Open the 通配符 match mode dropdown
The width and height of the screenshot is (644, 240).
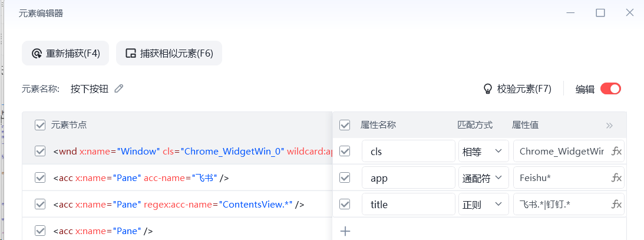[483, 177]
